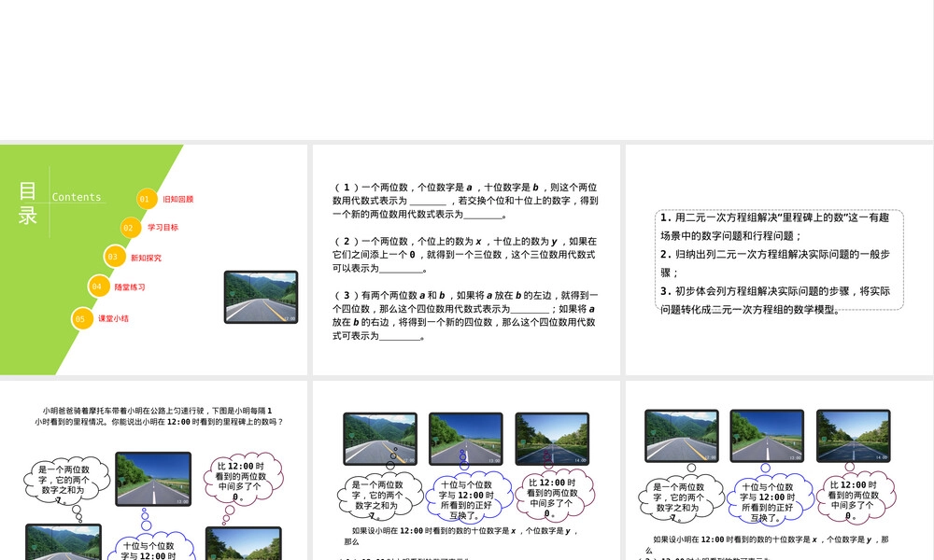The image size is (934, 560).
Task: Click the 中间多了个0 bubble beside the problem statement
Action: pyautogui.click(x=243, y=479)
